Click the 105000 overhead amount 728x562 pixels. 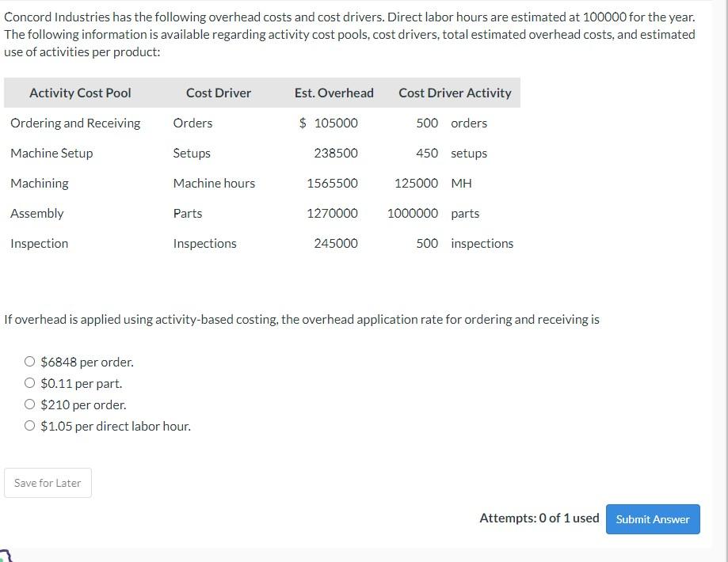[x=336, y=123]
